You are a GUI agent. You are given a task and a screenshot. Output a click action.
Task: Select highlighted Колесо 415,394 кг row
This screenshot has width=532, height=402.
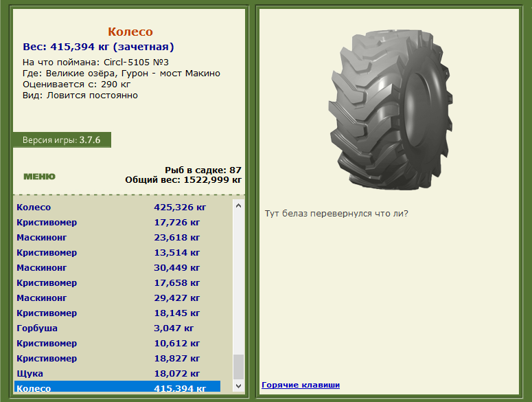tap(117, 386)
